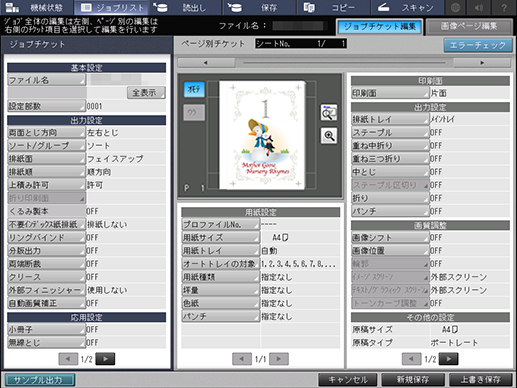Image resolution: width=517 pixels, height=388 pixels.
Task: Open the ステープル setting options
Action: point(390,133)
